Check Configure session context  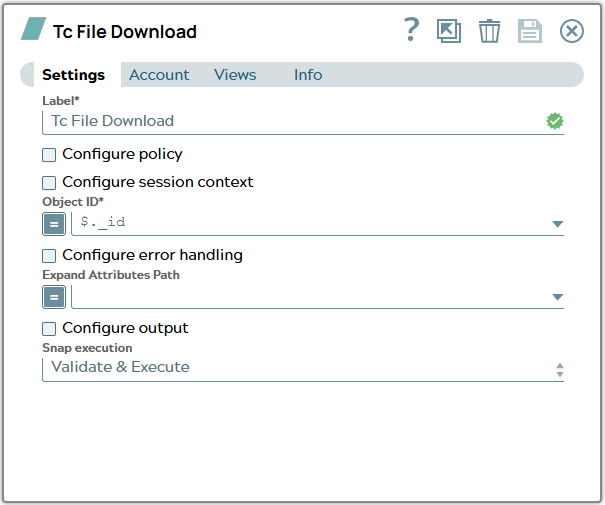tap(49, 183)
